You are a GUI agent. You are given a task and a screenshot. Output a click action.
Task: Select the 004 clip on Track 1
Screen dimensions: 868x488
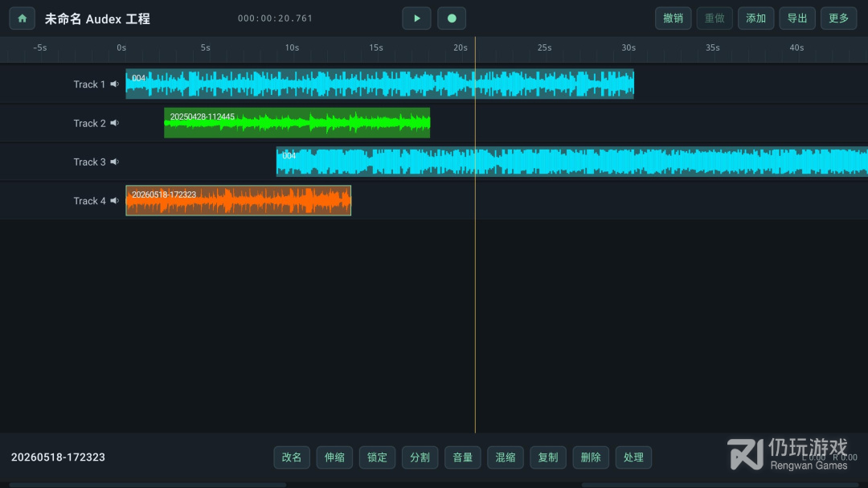coord(379,84)
